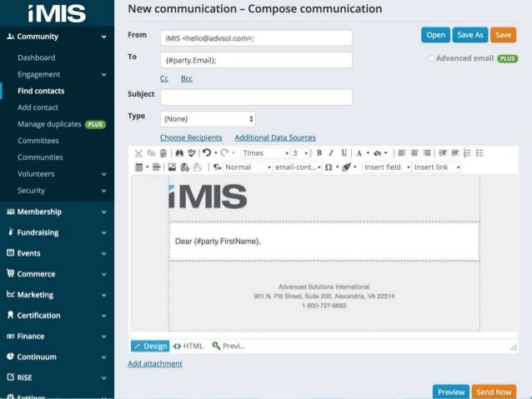532x399 pixels.
Task: Click the omega Insert symbol icon
Action: tap(329, 167)
